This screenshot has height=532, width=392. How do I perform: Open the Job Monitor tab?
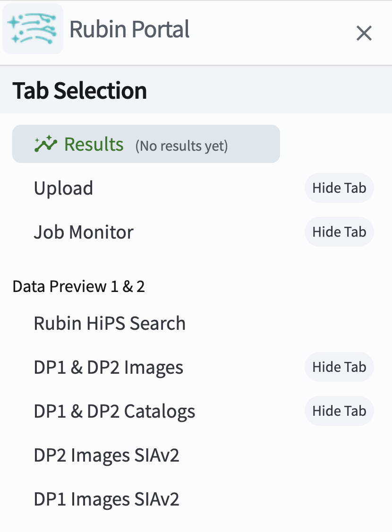point(84,232)
